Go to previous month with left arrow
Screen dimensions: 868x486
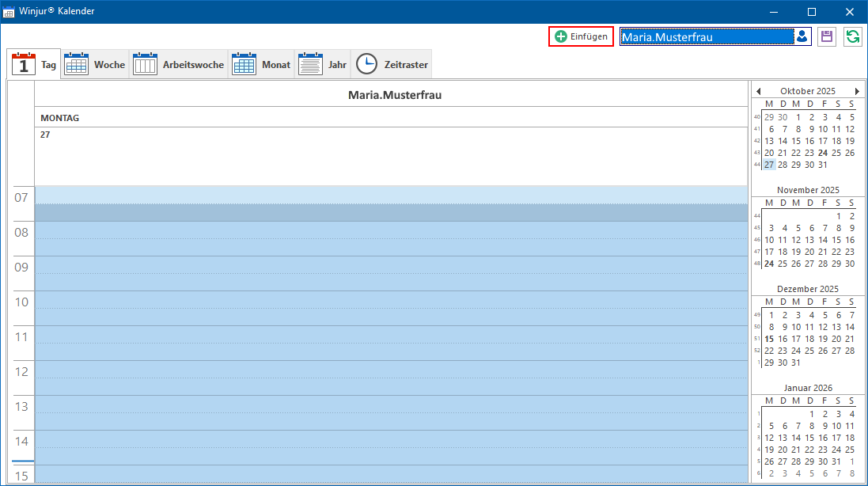click(758, 91)
